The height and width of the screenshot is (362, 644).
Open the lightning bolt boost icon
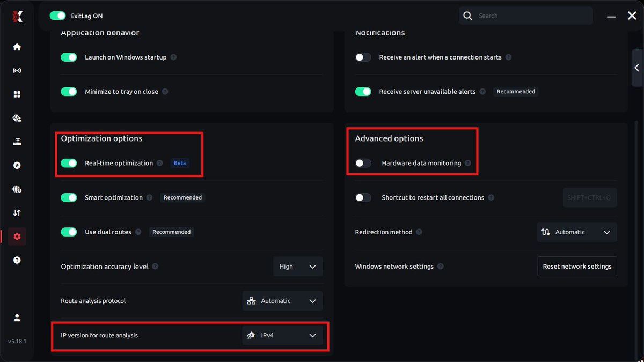[x=17, y=166]
